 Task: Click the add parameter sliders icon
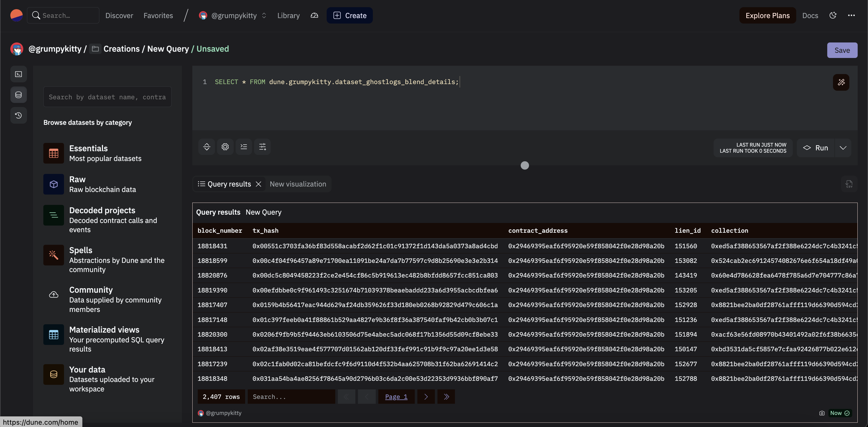click(262, 147)
